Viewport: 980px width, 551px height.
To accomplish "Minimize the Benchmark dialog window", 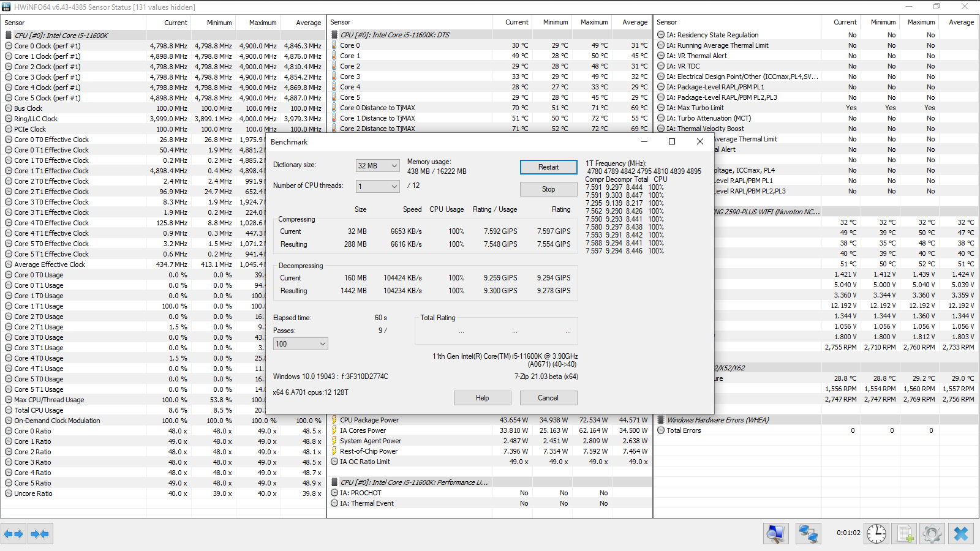I will pos(644,141).
